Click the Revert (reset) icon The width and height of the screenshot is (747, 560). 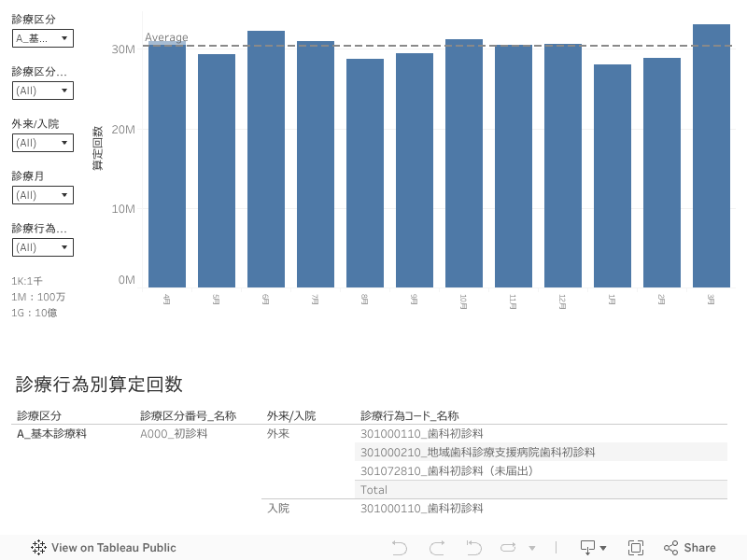pyautogui.click(x=473, y=548)
